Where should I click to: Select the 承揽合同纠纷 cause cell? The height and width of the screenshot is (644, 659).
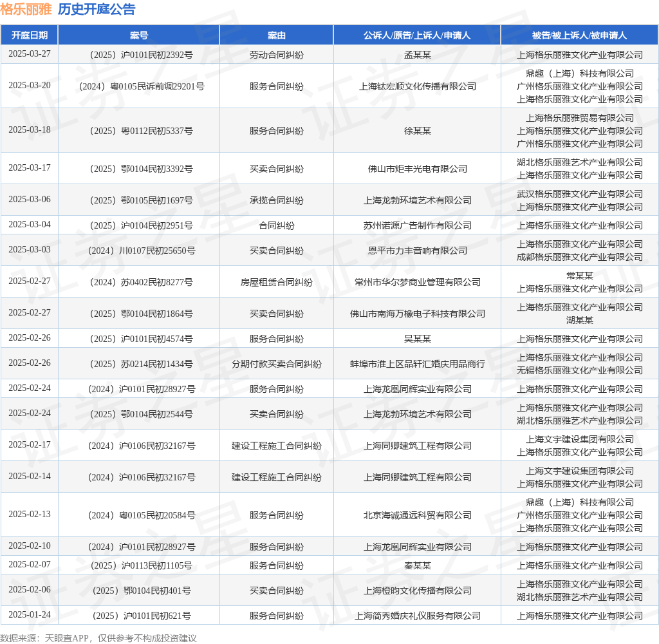[x=277, y=201]
